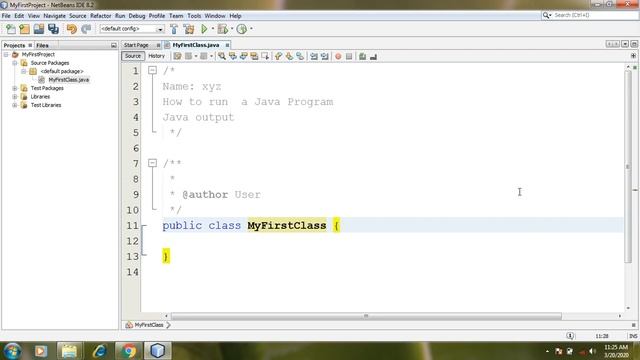This screenshot has height=360, width=640.
Task: Click the New File toolbar icon
Action: pyautogui.click(x=11, y=29)
